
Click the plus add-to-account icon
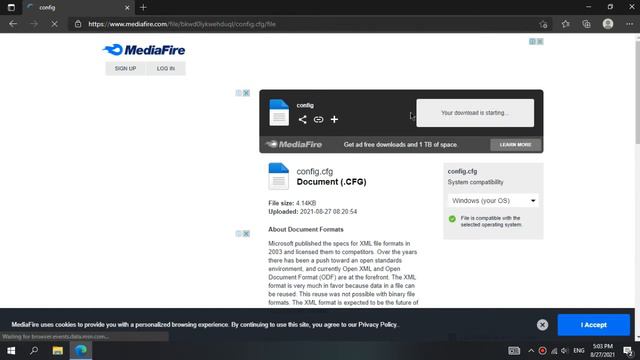334,119
